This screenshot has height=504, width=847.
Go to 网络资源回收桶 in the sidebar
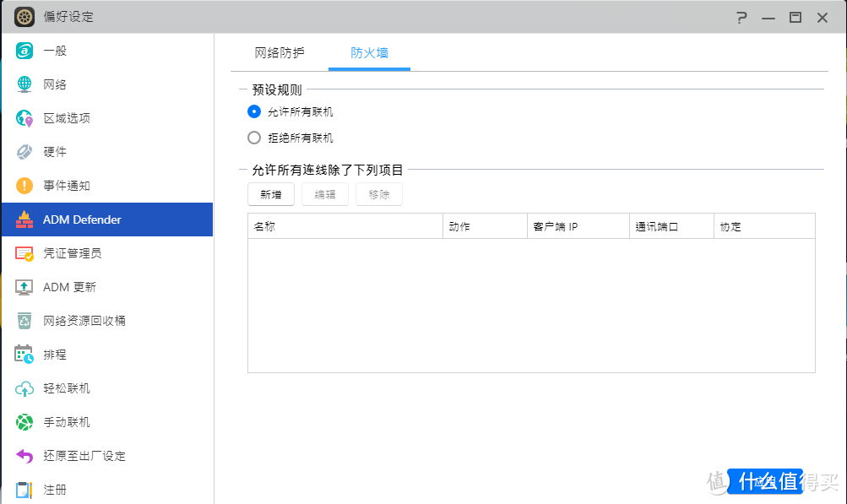click(107, 321)
